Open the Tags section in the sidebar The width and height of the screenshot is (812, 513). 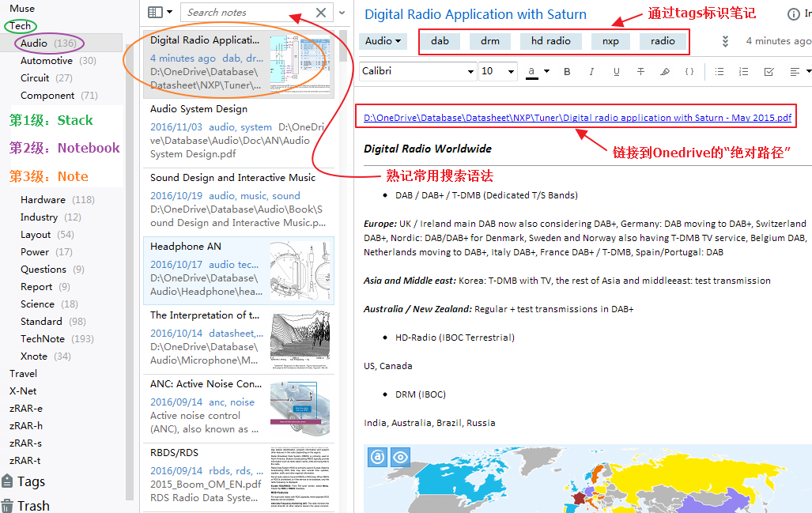click(24, 482)
